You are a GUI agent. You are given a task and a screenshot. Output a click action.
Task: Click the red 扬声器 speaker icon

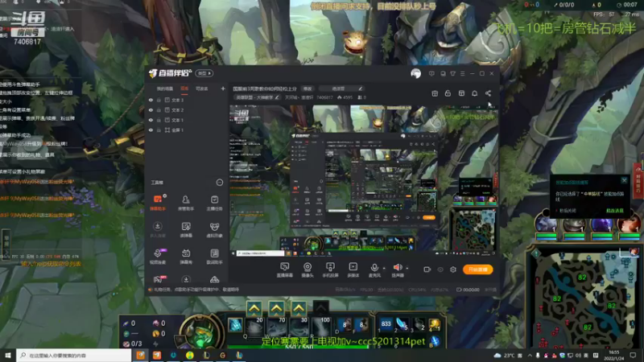397,268
